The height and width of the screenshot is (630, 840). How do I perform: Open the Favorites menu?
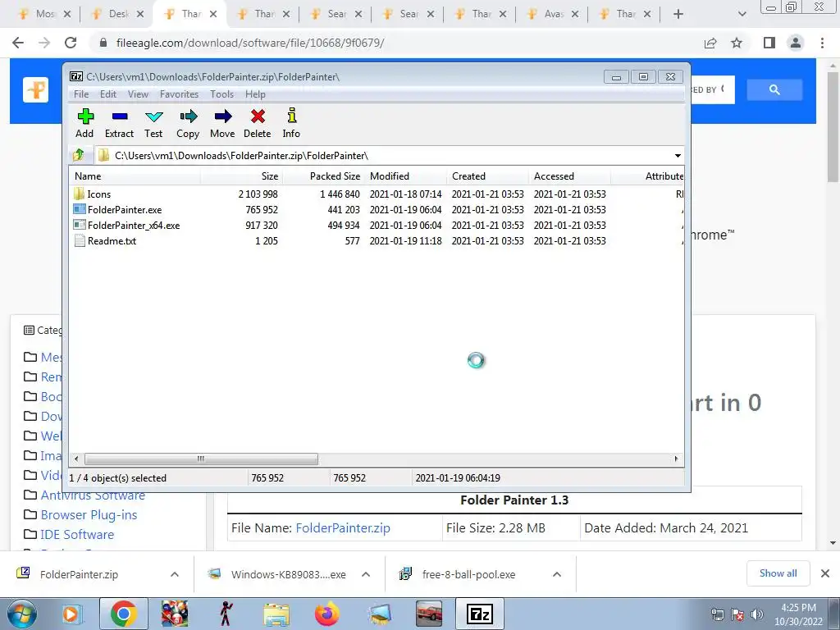click(x=179, y=94)
